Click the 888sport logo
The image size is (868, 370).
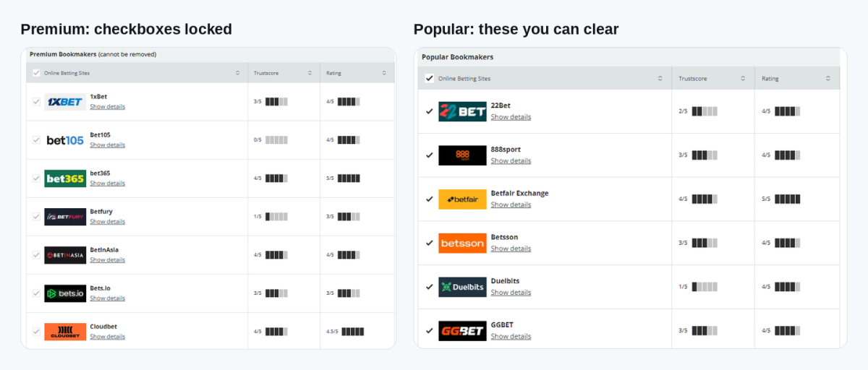[x=462, y=155]
